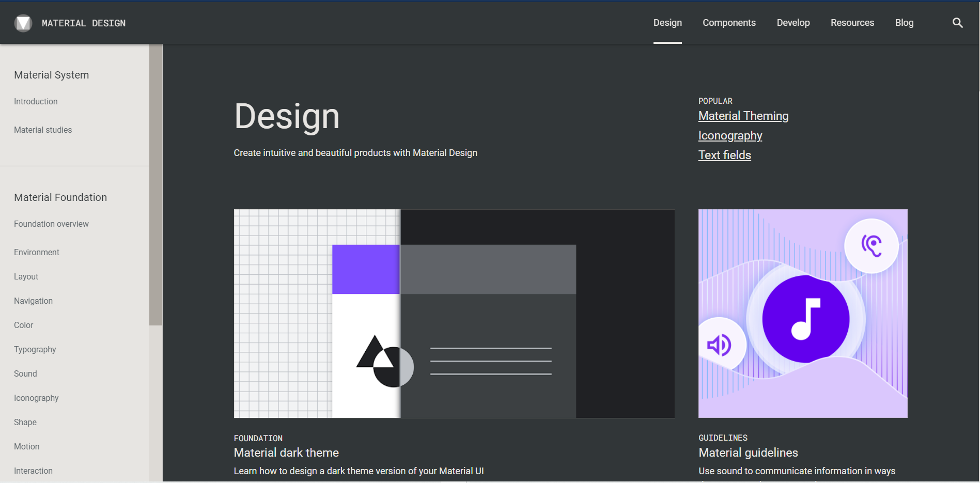This screenshot has height=483, width=980.
Task: Open the Material guidelines title link
Action: pyautogui.click(x=748, y=453)
